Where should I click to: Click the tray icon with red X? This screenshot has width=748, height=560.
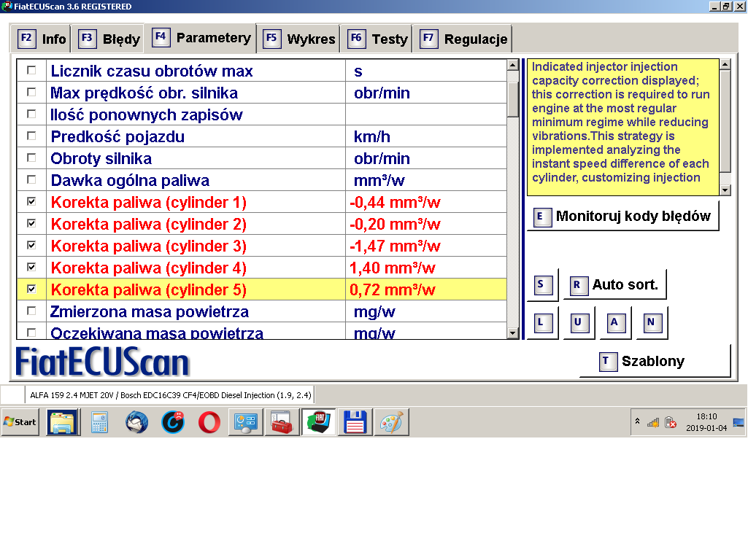tap(671, 422)
